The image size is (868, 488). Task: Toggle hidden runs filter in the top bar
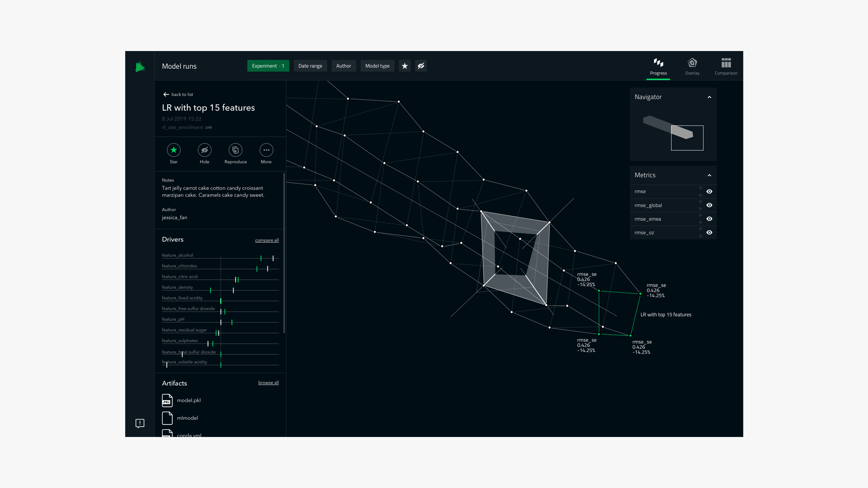tap(421, 66)
